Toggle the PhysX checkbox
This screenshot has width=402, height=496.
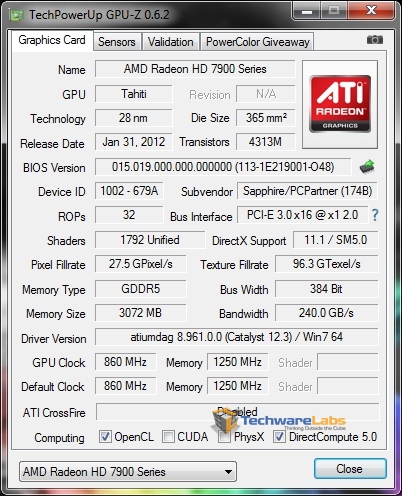click(x=224, y=436)
